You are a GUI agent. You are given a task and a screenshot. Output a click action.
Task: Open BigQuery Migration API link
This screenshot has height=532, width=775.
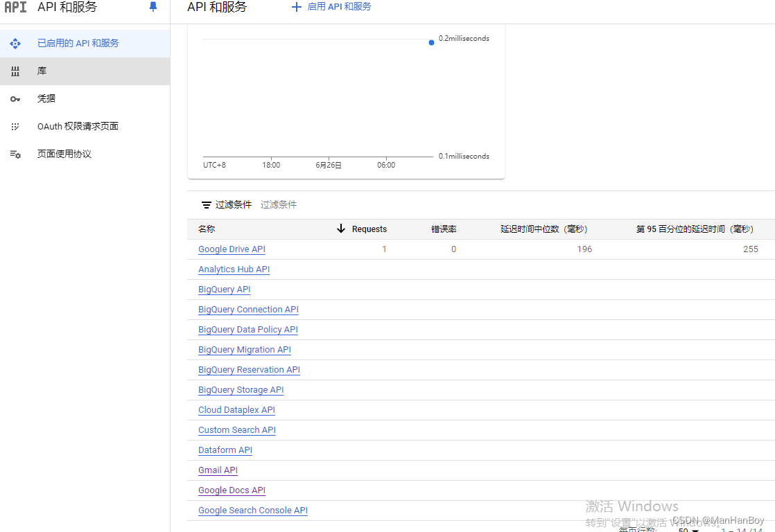pyautogui.click(x=245, y=350)
